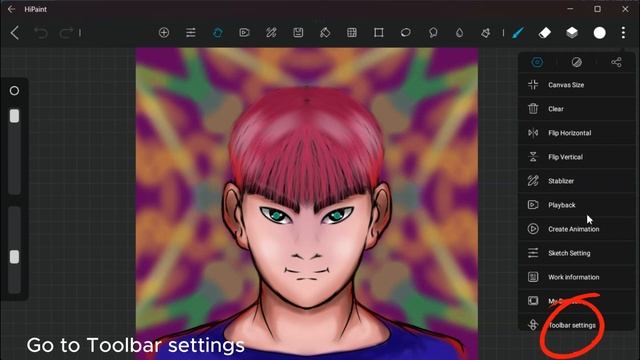This screenshot has width=640, height=360.
Task: Go back with the toolbar back chevron
Action: pyautogui.click(x=15, y=33)
